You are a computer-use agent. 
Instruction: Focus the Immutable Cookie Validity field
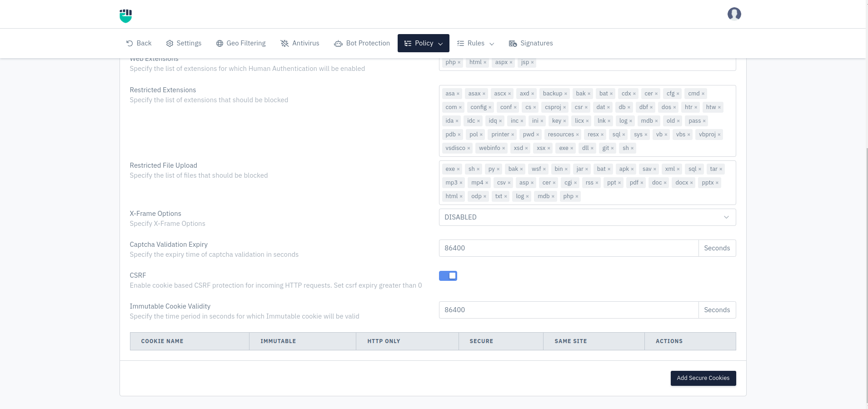[569, 310]
